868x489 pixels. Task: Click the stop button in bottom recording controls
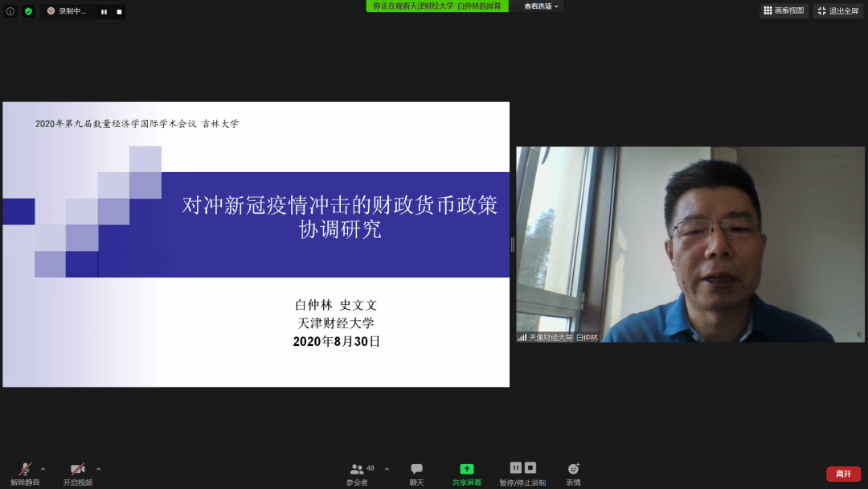click(530, 468)
